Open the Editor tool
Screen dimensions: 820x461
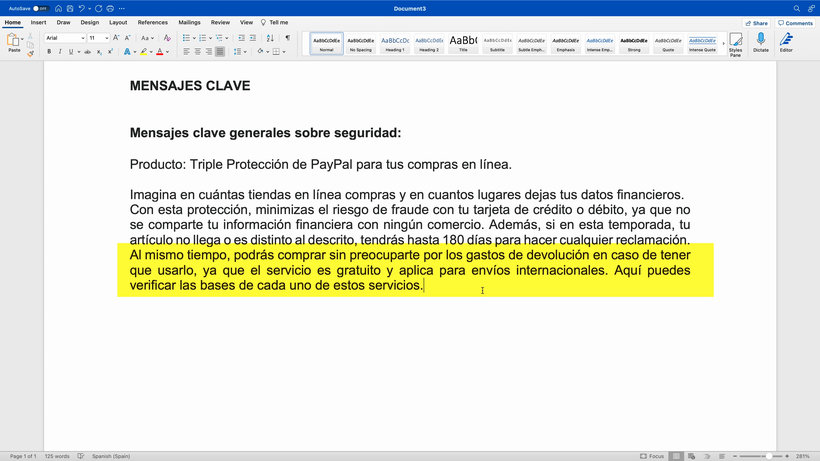(786, 42)
